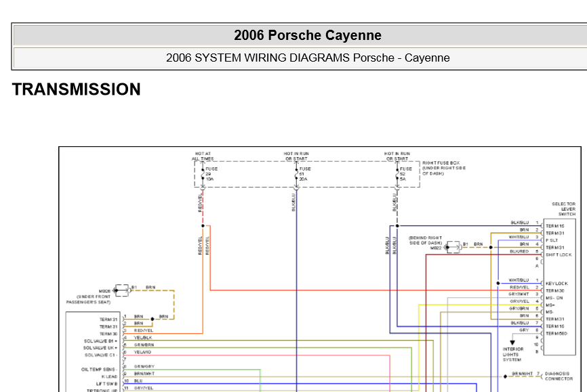
Task: Click the '2006 SYSTEM WIRING DIAGRAMS Porsche - Cayenne' subtitle
Action: [308, 58]
